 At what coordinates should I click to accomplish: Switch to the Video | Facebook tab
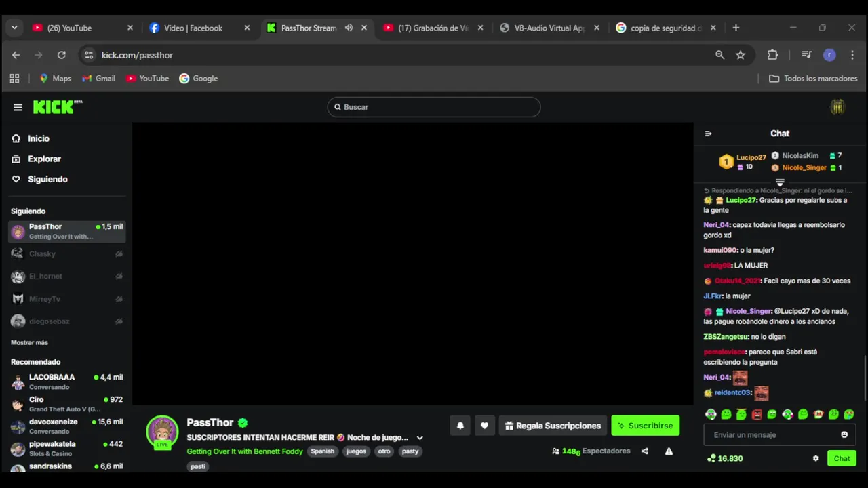[200, 28]
